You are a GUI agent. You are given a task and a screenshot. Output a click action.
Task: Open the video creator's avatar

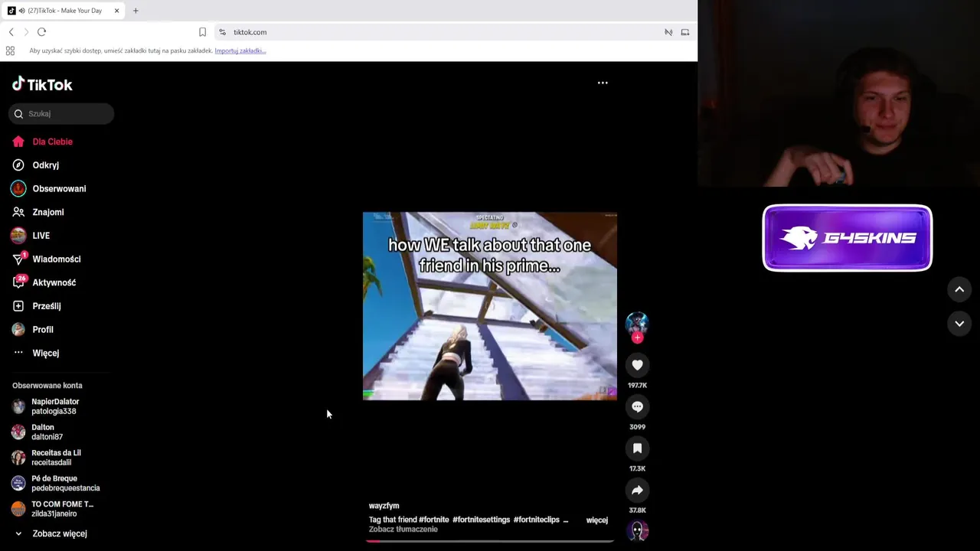[637, 323]
